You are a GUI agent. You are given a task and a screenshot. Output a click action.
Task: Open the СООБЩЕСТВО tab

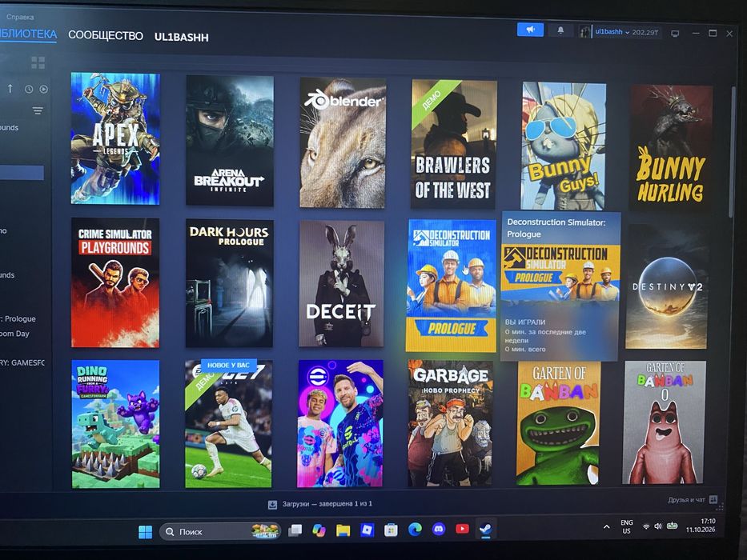click(106, 36)
